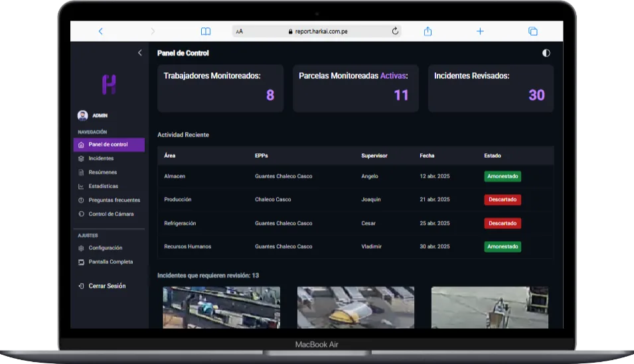
Task: Click the Supervisor column header
Action: [x=374, y=156]
